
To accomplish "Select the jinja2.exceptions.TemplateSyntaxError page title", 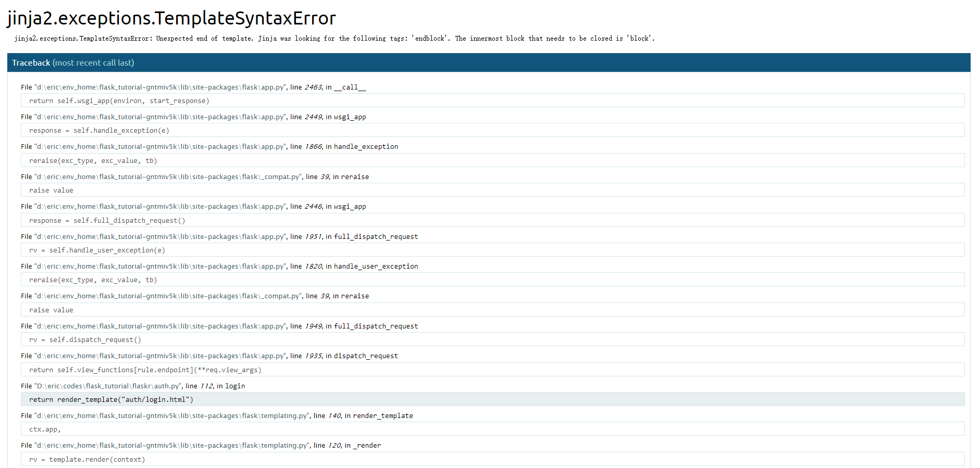I will coord(171,18).
